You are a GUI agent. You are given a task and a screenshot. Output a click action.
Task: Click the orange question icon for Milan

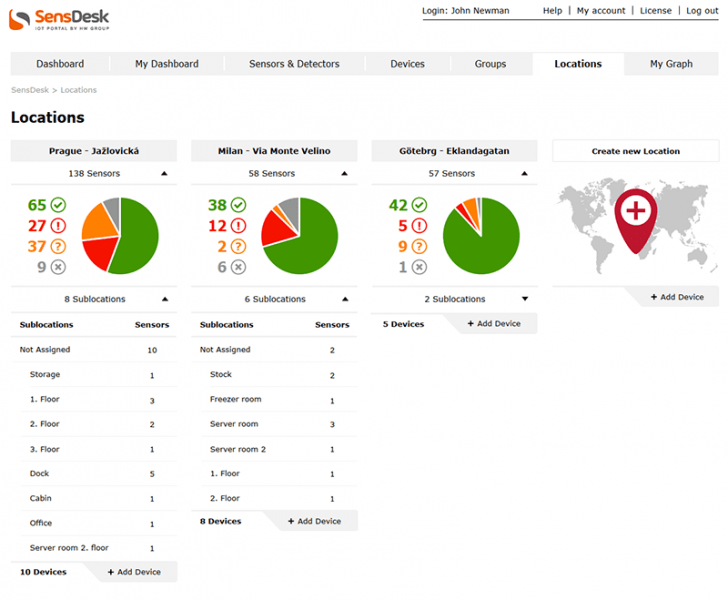[238, 246]
